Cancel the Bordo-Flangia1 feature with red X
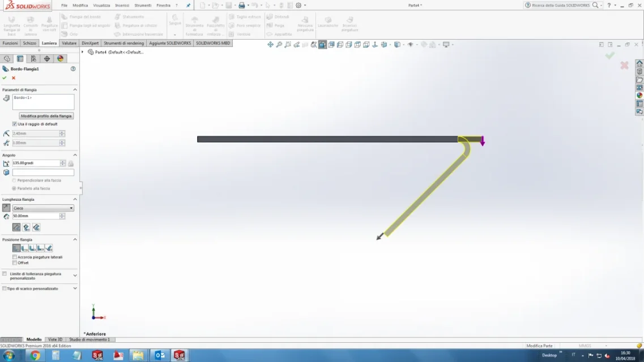 click(14, 78)
